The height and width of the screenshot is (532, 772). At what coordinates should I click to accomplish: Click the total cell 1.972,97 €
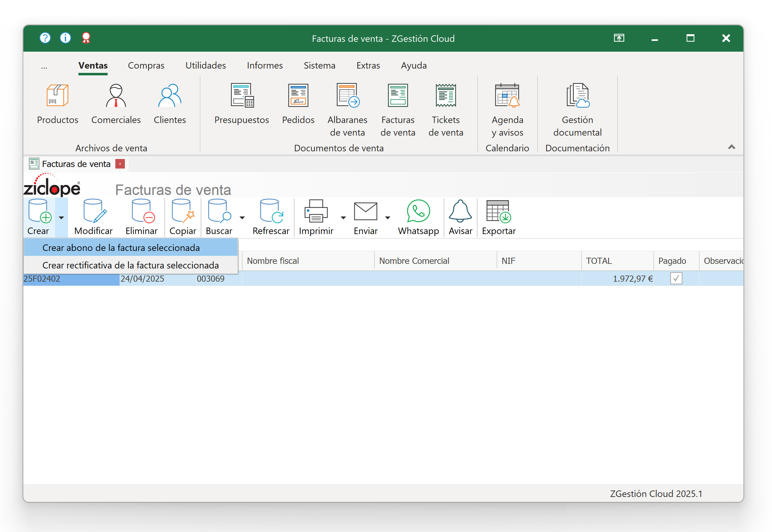[618, 279]
